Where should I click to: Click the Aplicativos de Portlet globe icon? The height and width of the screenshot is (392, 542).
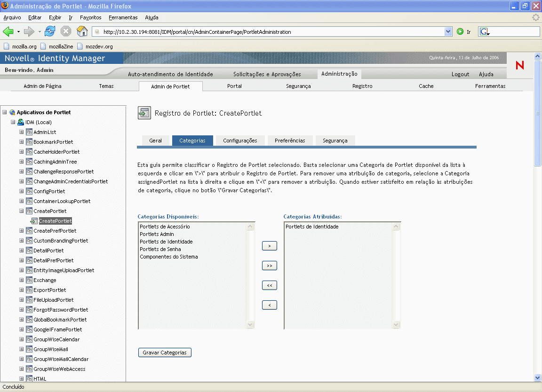click(12, 112)
